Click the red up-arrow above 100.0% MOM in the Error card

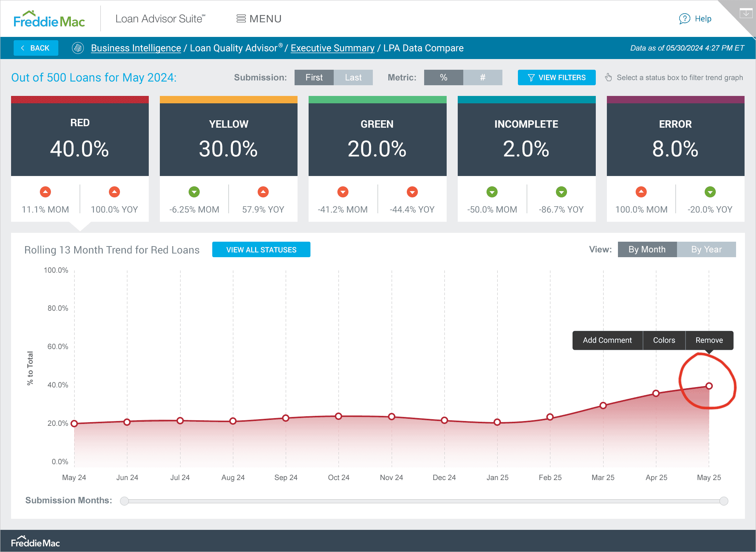tap(641, 192)
